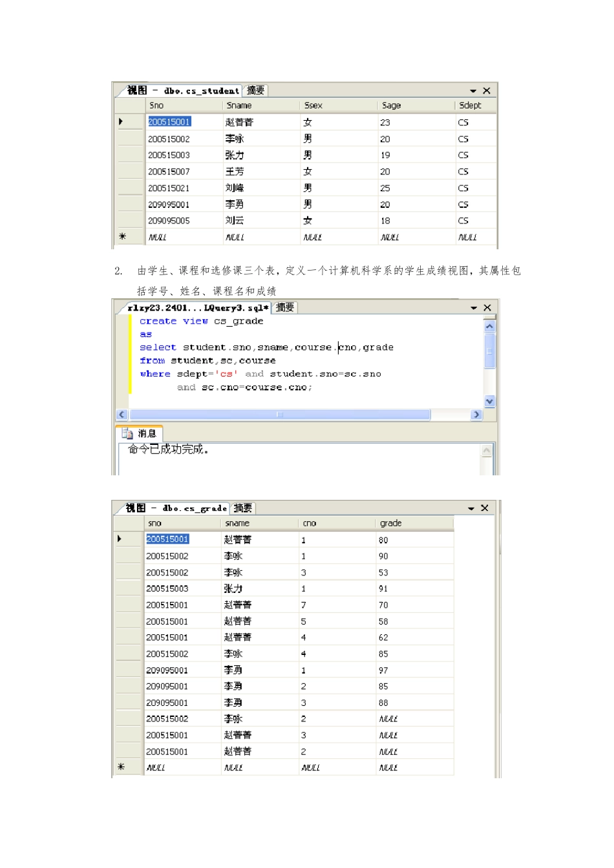Select name cell 张力 in cs_grade
Viewport: 614px width, 868px height.
259,588
